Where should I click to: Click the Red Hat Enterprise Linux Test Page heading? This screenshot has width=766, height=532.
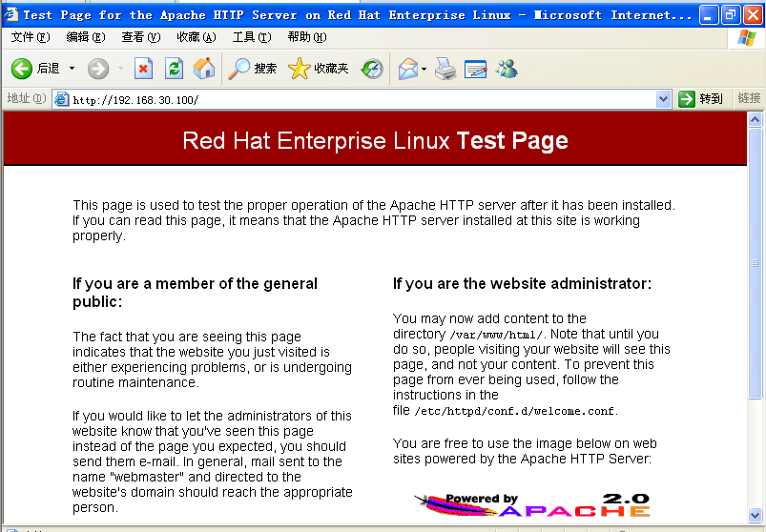(x=375, y=140)
